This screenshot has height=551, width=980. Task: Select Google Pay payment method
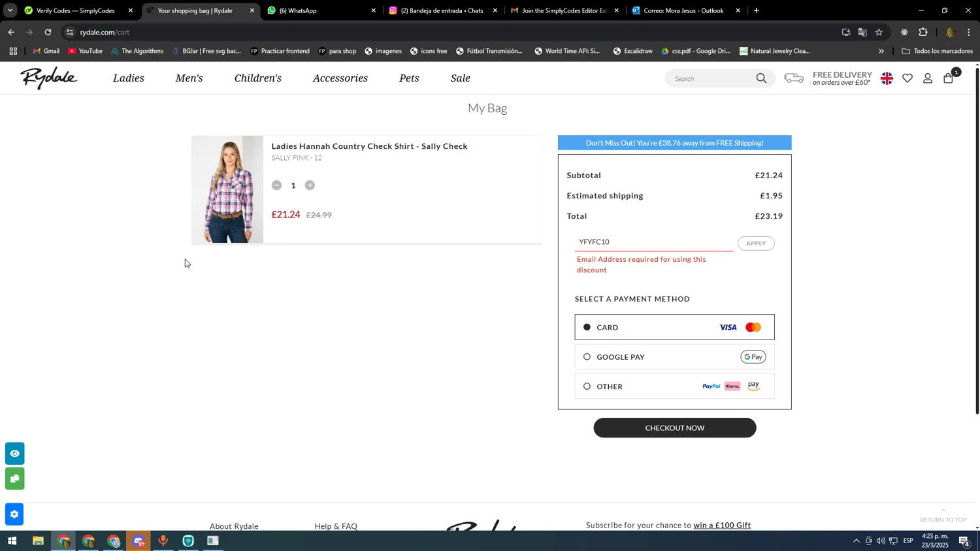[674, 357]
